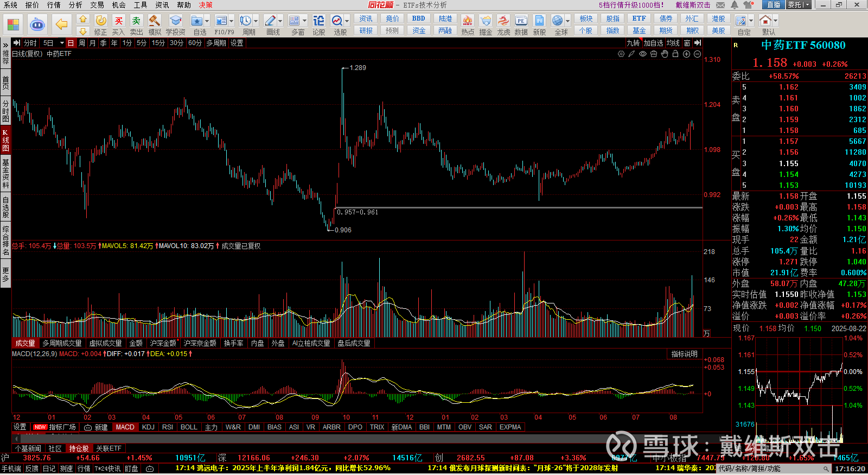Toggle 均线 moving average display
The width and height of the screenshot is (868, 475).
673,43
